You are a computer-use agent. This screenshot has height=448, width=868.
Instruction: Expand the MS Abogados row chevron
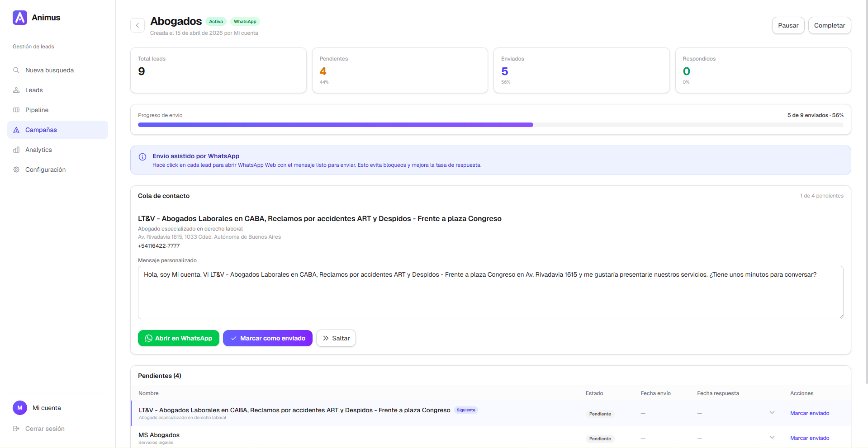772,437
